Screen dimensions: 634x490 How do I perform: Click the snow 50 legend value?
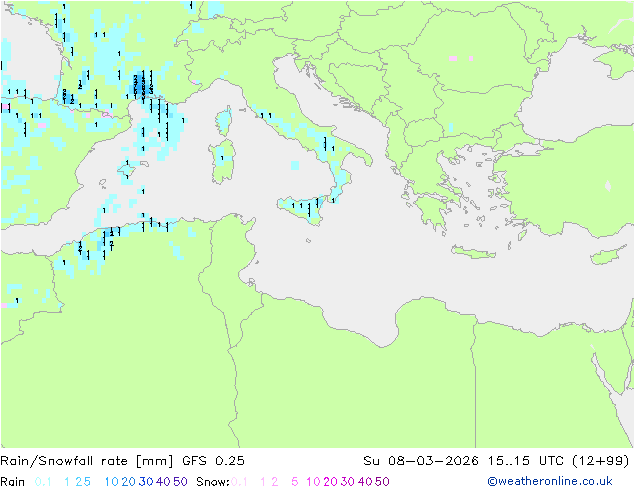(x=383, y=482)
